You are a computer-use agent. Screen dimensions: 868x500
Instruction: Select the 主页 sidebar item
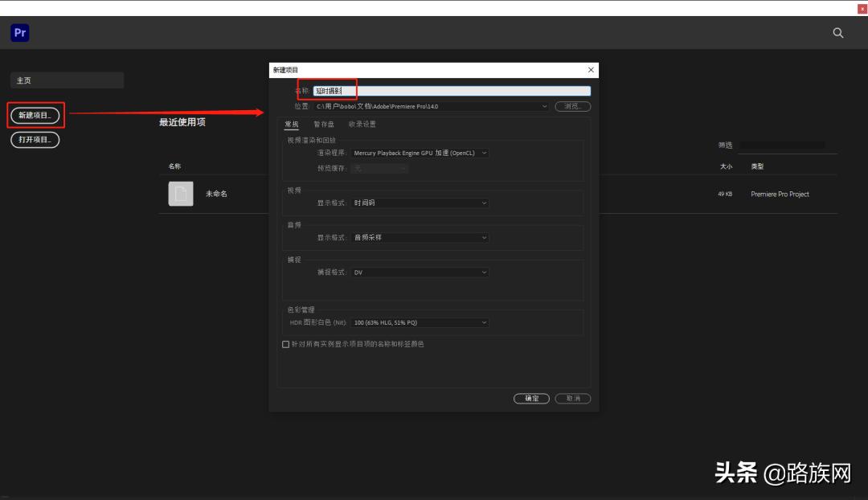point(67,80)
